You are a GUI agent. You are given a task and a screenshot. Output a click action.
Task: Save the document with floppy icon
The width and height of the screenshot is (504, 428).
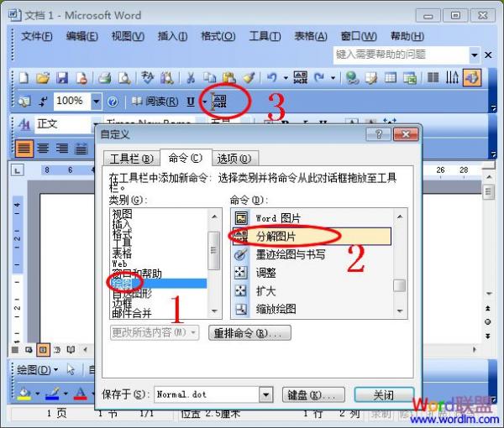62,78
